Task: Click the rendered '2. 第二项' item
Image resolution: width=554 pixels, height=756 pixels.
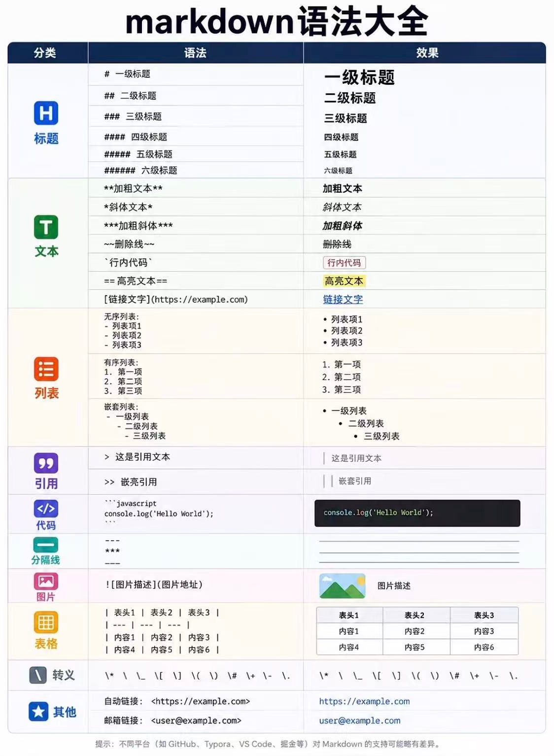Action: pos(342,377)
